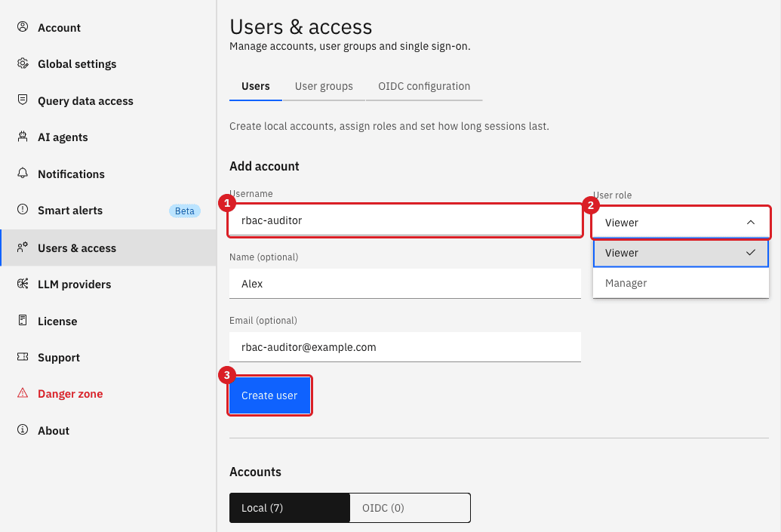Click the Account person icon
This screenshot has width=781, height=532.
click(x=23, y=27)
